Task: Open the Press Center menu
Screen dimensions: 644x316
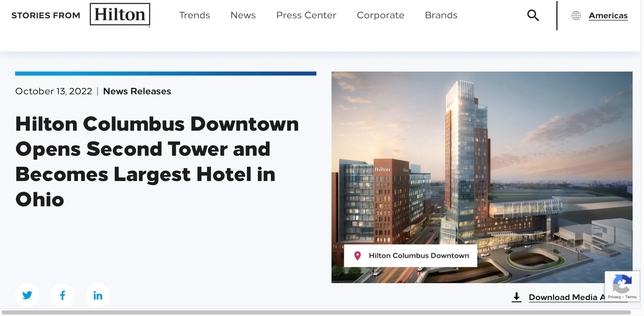Action: (x=306, y=15)
